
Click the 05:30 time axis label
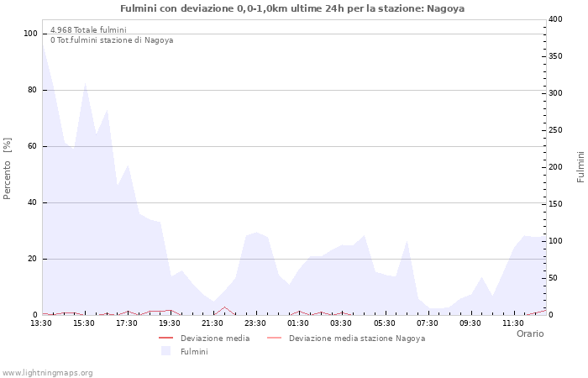(x=385, y=323)
